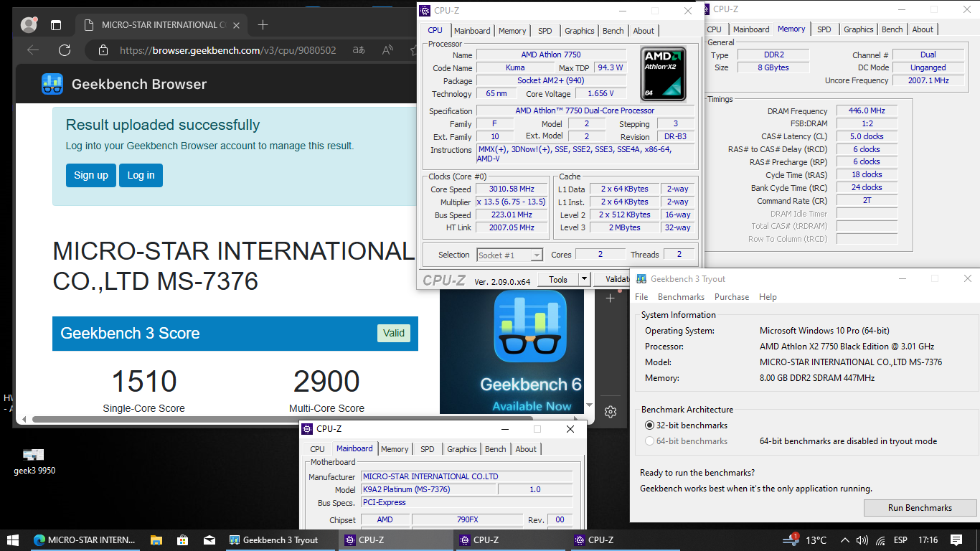The height and width of the screenshot is (551, 980).
Task: Select the geek3 9950 desktop icon
Action: 34,462
